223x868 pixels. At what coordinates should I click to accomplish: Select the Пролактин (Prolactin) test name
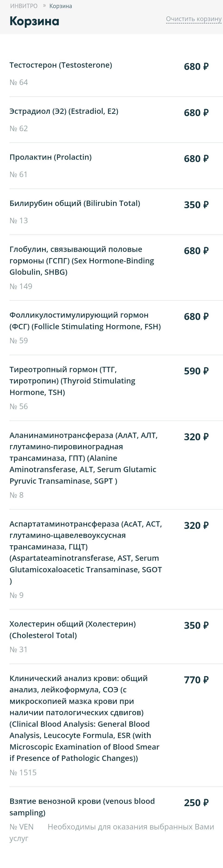coord(51,157)
